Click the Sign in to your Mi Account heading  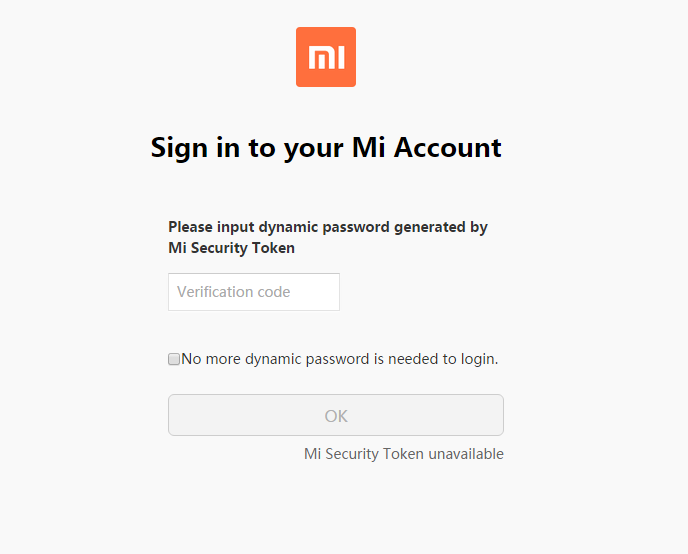point(326,148)
